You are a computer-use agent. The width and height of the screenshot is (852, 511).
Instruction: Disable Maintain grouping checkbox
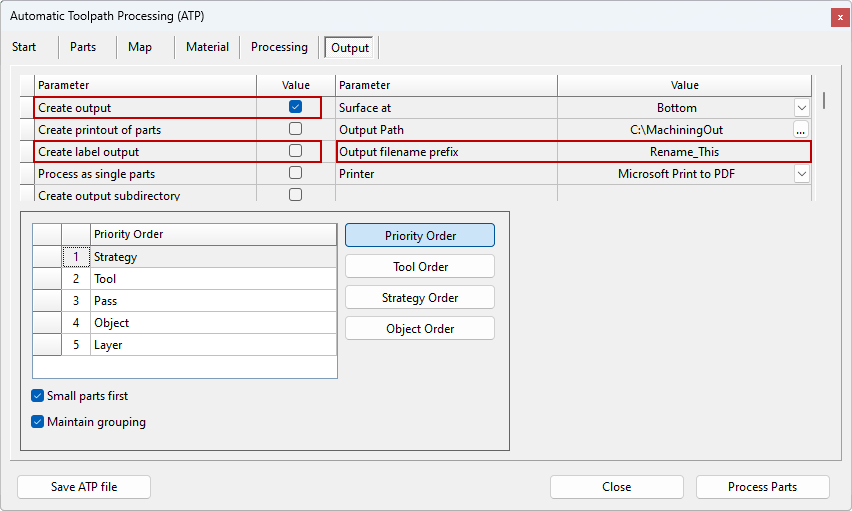tap(38, 422)
